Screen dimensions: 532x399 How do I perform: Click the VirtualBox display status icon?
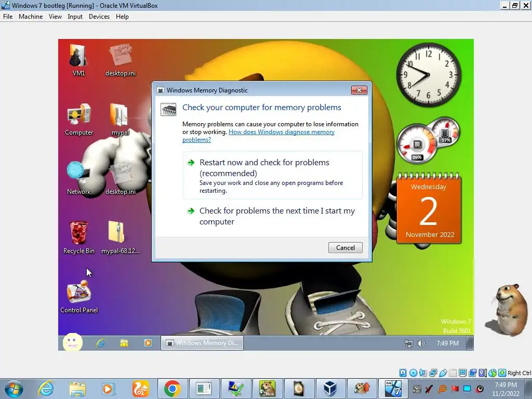(463, 373)
